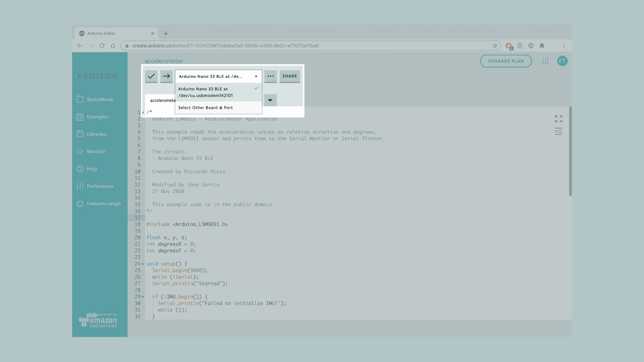
Task: Click the editor vertical scrollbar
Action: point(570,152)
